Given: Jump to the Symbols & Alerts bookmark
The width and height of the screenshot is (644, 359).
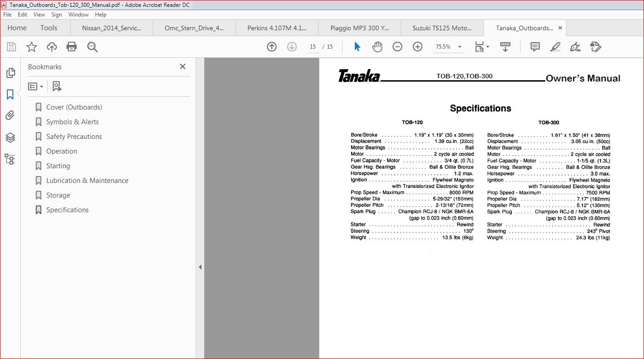Looking at the screenshot, I should tap(73, 122).
